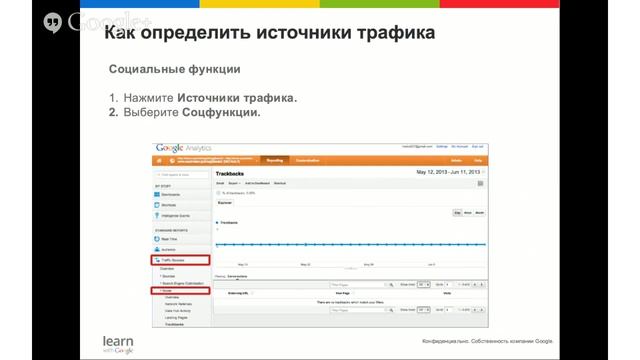Toggle the % of trackbacks checkbox
This screenshot has width=640, height=360.
click(218, 193)
